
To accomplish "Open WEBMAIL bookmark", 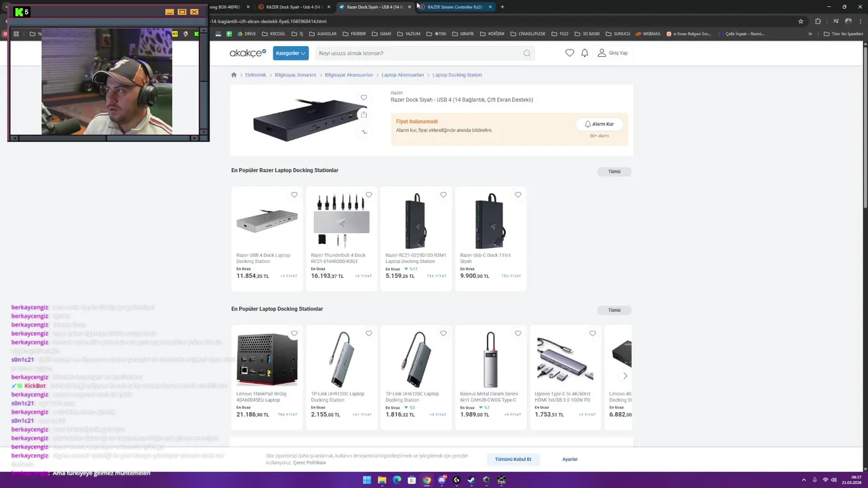I will click(x=648, y=34).
